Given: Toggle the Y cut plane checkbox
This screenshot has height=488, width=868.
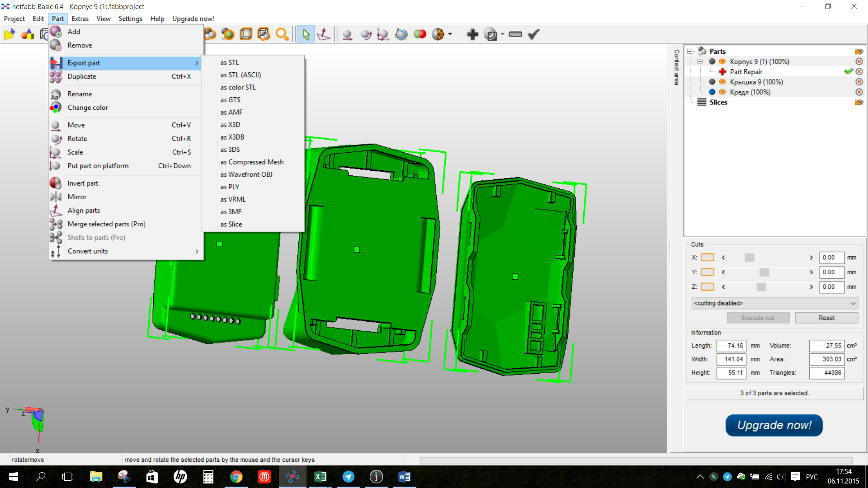Looking at the screenshot, I should [x=707, y=272].
